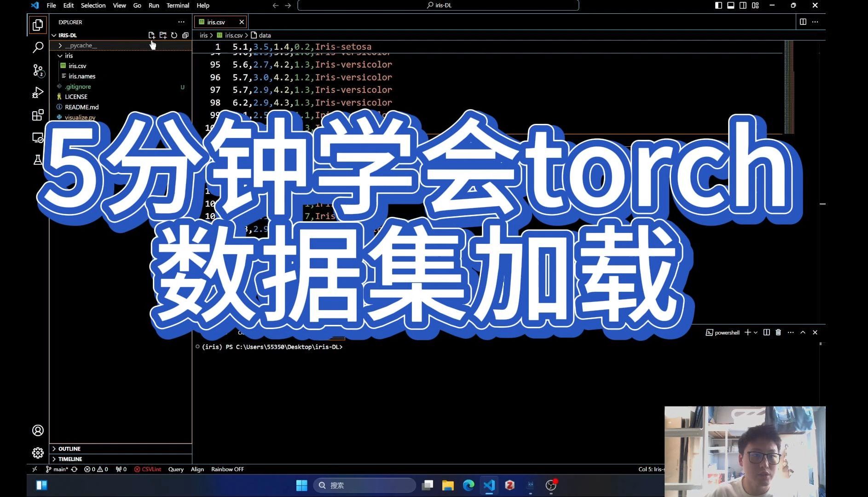
Task: Open the Edit menu
Action: coord(68,6)
